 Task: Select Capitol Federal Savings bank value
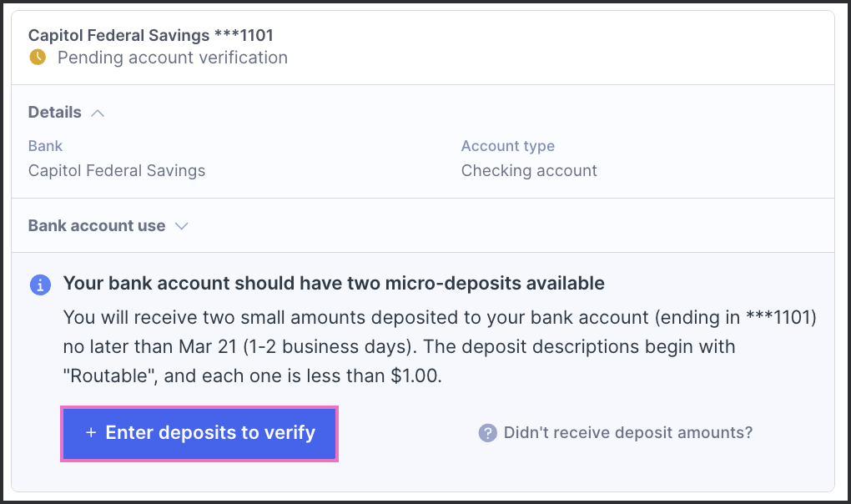[117, 170]
